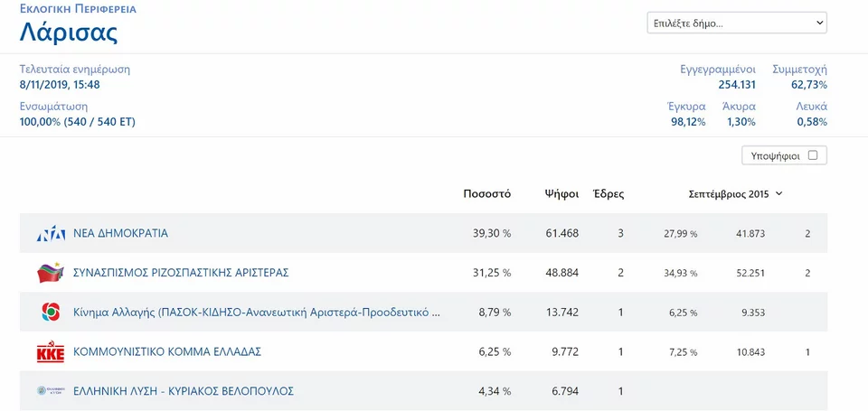Image resolution: width=868 pixels, height=411 pixels.
Task: Click the 27,99 % 2015 percentage
Action: point(680,234)
